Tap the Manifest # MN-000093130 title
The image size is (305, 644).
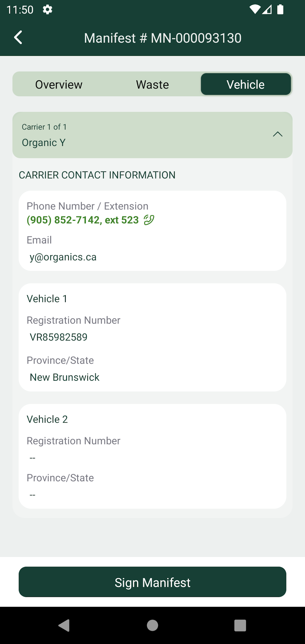(163, 38)
